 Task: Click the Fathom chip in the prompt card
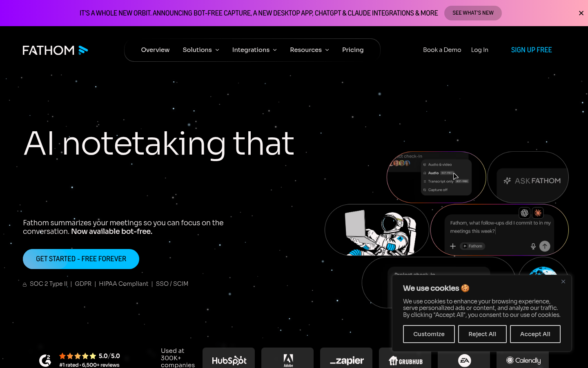click(x=473, y=246)
